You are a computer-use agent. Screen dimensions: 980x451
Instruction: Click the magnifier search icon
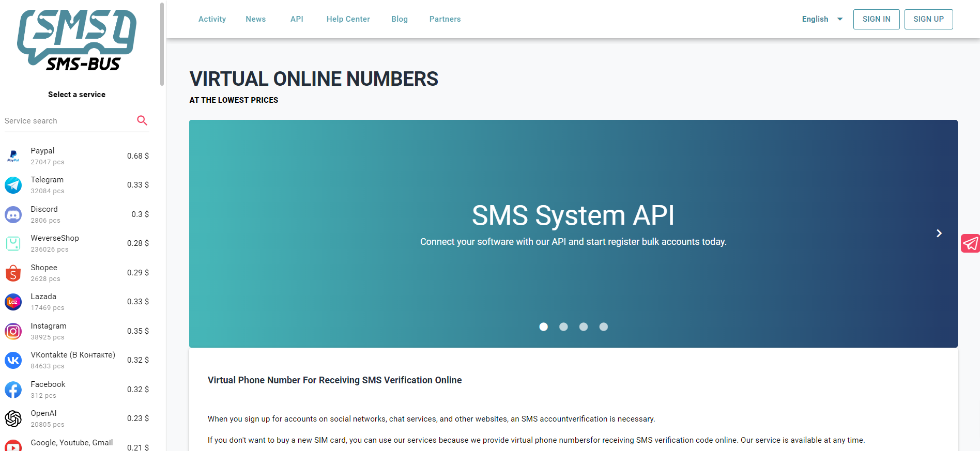tap(142, 120)
